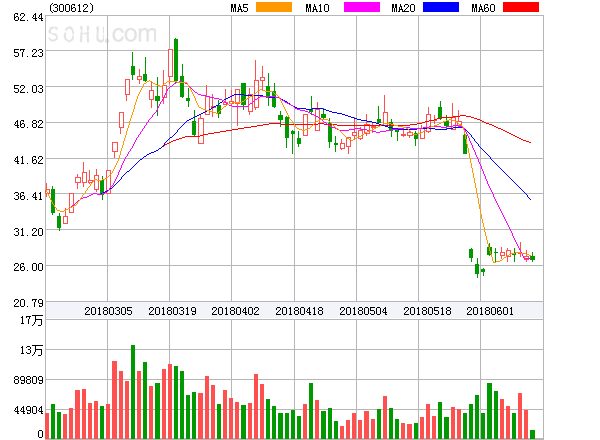This screenshot has height=440, width=600.
Task: Click the 62.44 price axis label
Action: tap(28, 17)
